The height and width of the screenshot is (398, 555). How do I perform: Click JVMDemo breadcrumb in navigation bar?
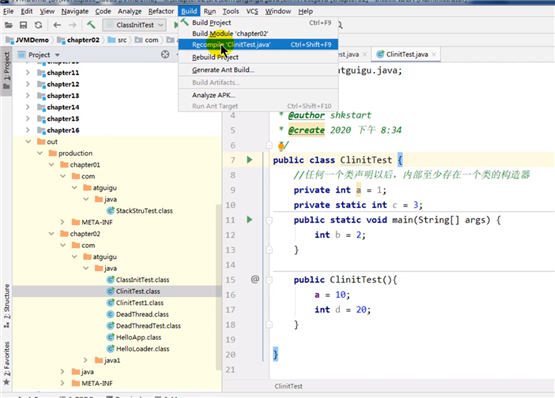pos(28,40)
